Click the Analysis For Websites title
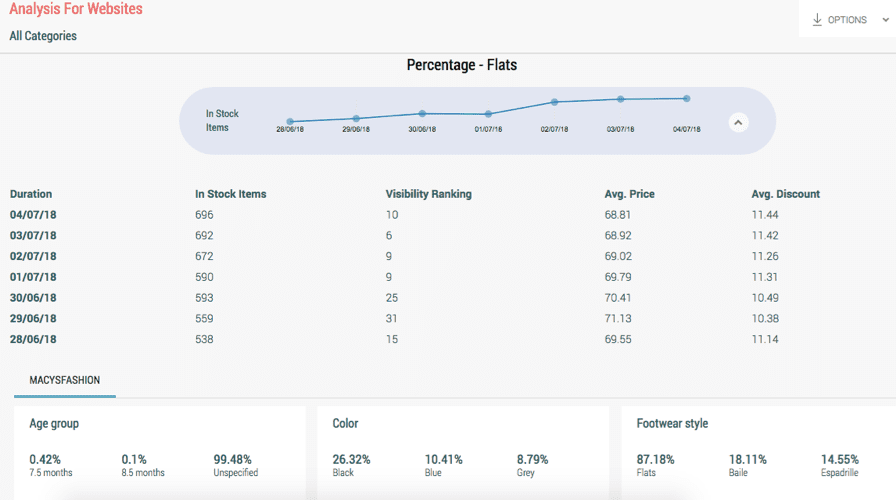The width and height of the screenshot is (896, 500). (76, 10)
